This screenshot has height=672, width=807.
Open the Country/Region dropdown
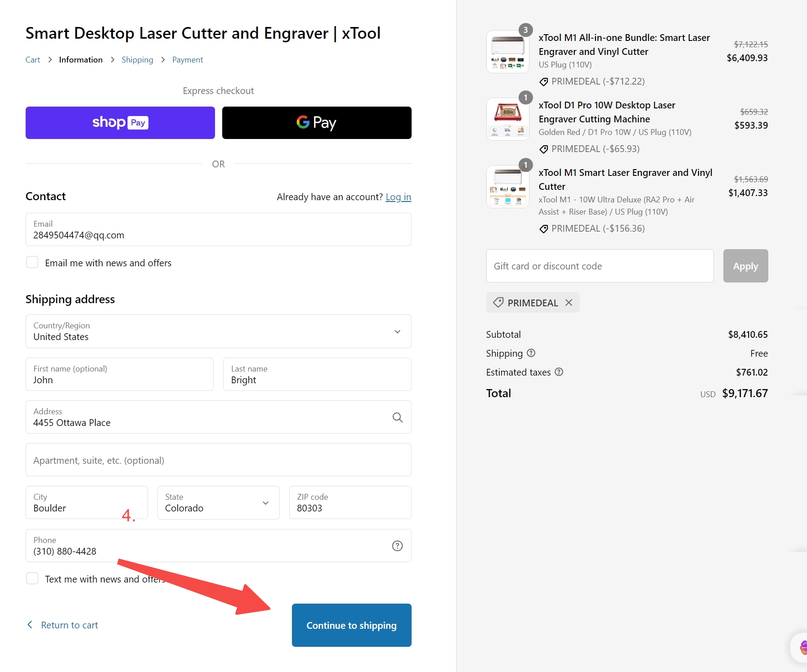[219, 332]
